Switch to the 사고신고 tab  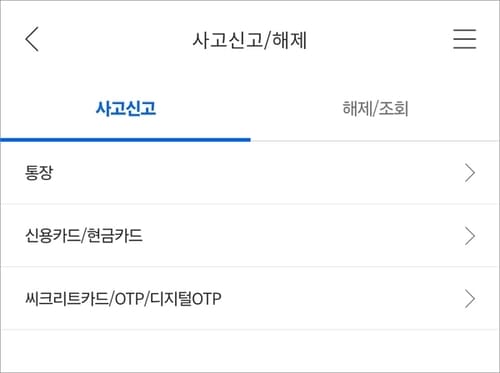125,109
